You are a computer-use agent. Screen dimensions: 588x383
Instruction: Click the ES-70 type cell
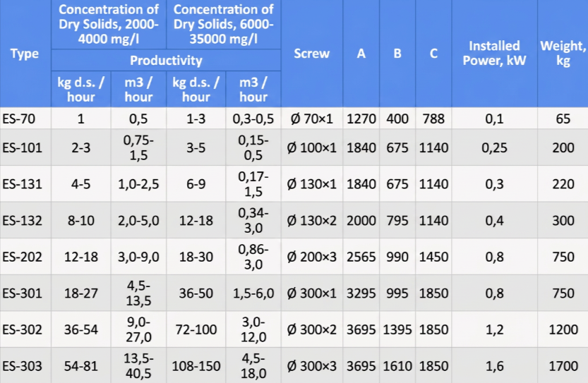point(17,118)
